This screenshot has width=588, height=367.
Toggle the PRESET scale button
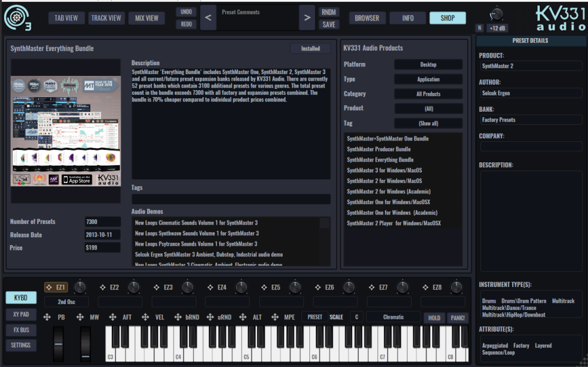click(315, 317)
